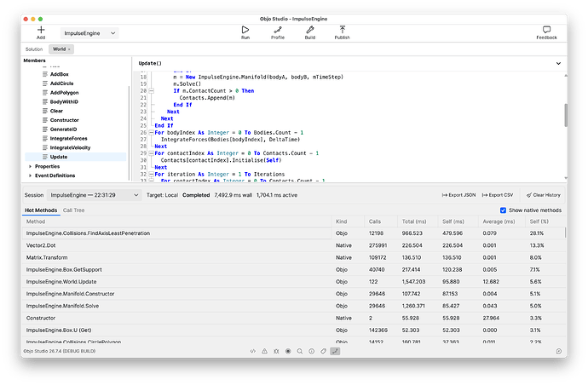Select the FindAxisLeastPenetration row
The image size is (588, 385).
[x=293, y=233]
